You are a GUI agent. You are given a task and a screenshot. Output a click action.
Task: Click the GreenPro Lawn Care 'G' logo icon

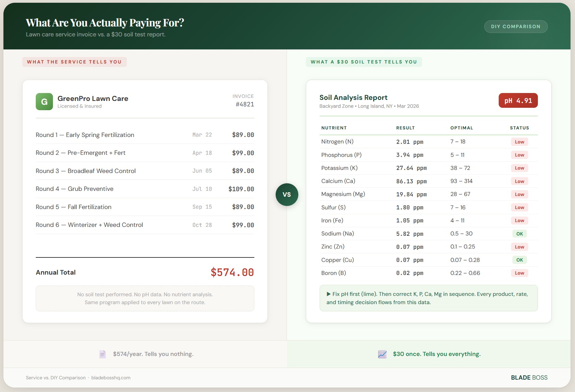pos(44,102)
